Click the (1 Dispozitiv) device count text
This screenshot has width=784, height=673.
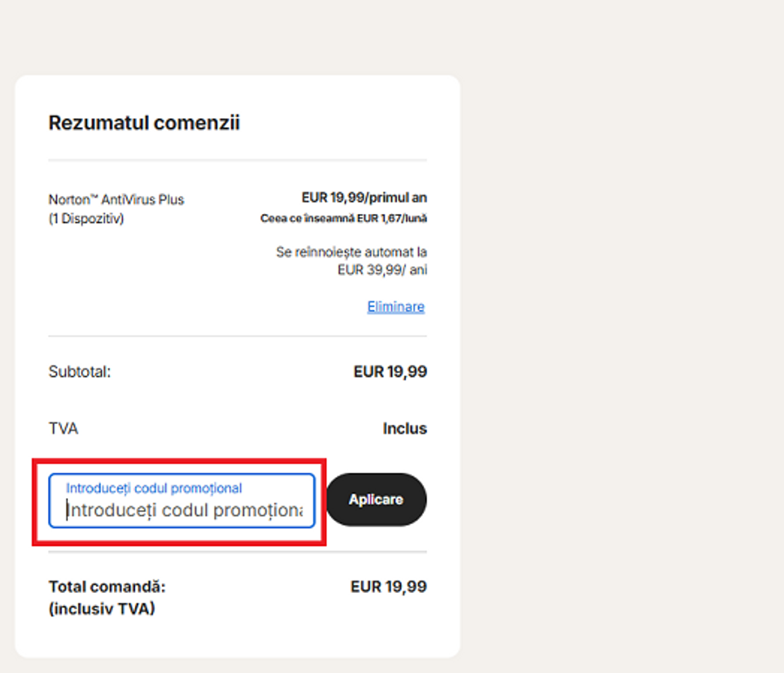(86, 219)
